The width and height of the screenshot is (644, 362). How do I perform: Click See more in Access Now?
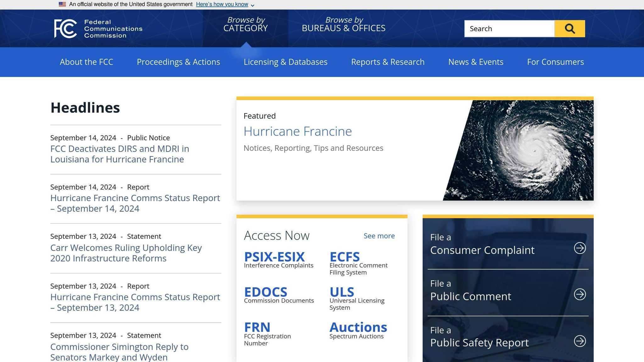(379, 236)
